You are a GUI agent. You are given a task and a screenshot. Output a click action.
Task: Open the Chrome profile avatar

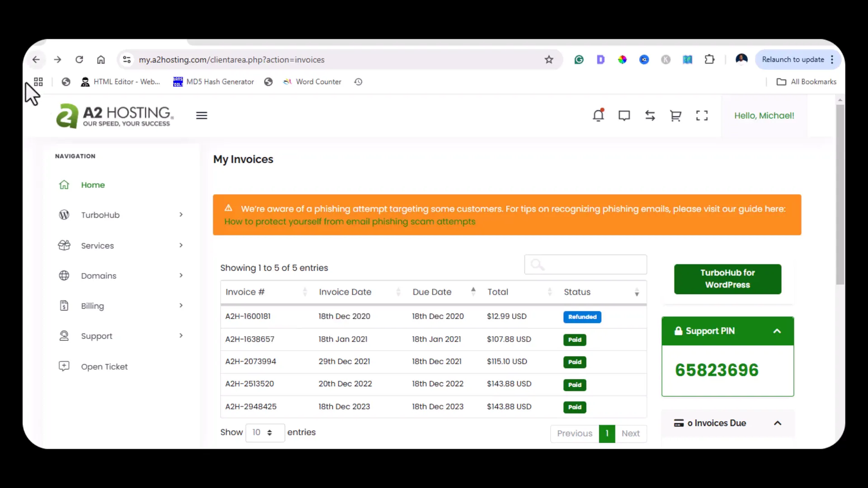[x=741, y=59]
